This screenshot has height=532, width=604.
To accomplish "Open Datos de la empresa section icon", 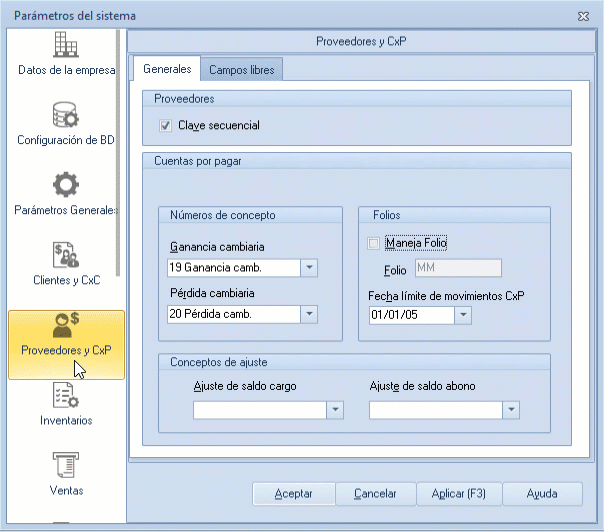I will coord(66,45).
